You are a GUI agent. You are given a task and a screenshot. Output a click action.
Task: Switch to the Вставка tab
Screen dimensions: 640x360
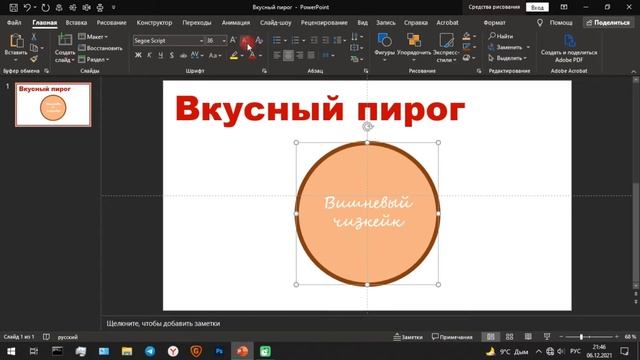(76, 23)
